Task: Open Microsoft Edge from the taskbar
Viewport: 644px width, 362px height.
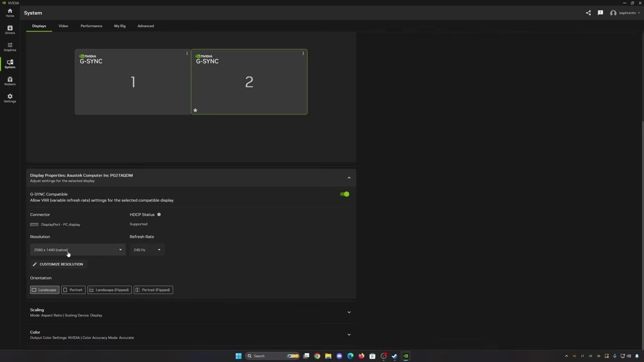Action: click(x=350, y=356)
